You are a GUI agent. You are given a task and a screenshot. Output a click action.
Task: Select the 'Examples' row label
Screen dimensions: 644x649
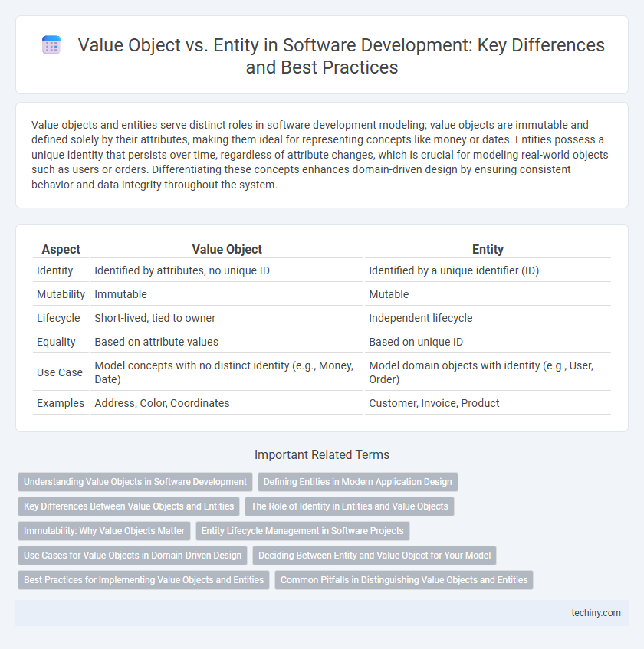tap(61, 403)
